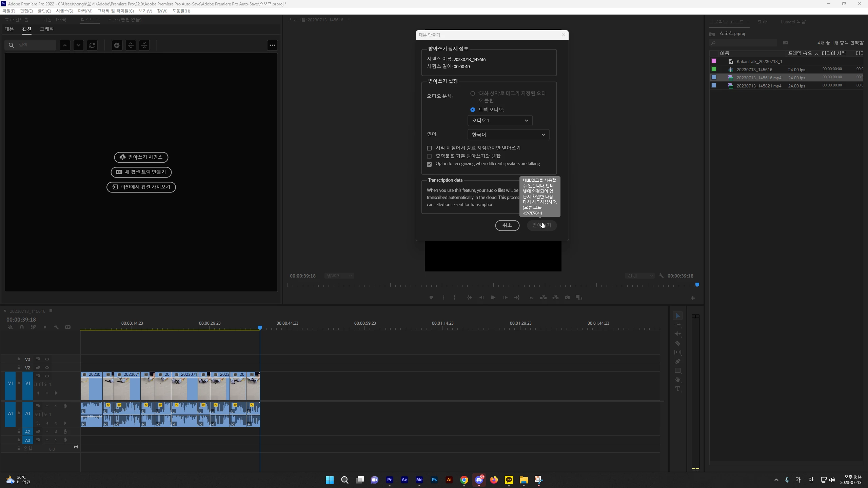Click the refresh icon in captions toolbar
Screen dimensions: 868x488
tap(92, 45)
